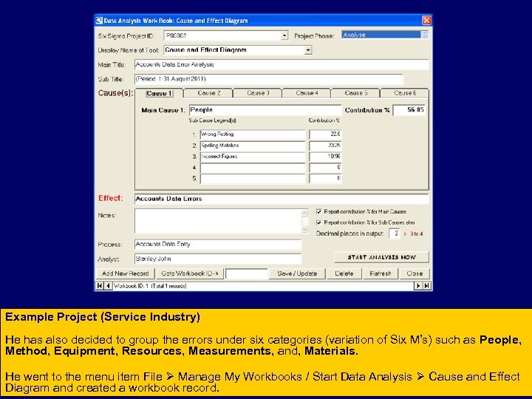
Task: Click contribution field for sub cause 1
Action: pos(325,134)
